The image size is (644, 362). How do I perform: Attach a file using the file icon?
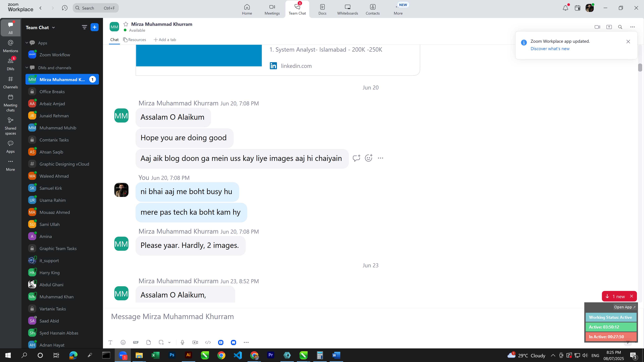(148, 342)
